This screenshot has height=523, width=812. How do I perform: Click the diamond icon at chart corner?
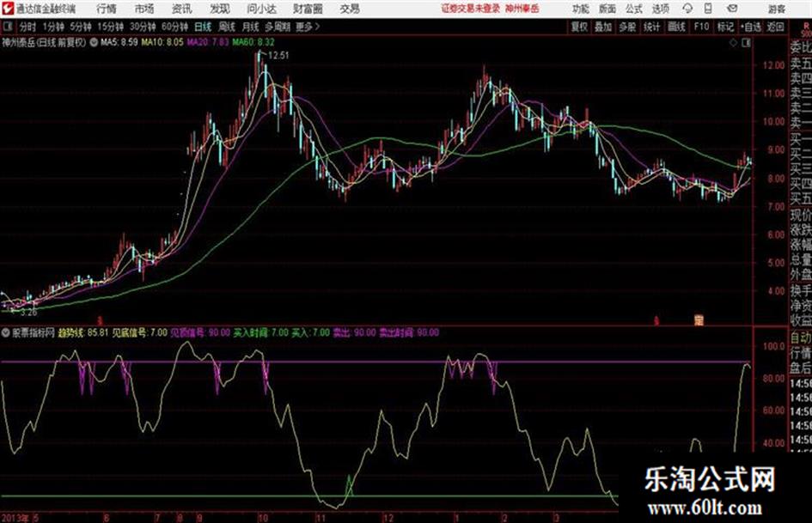click(x=733, y=44)
